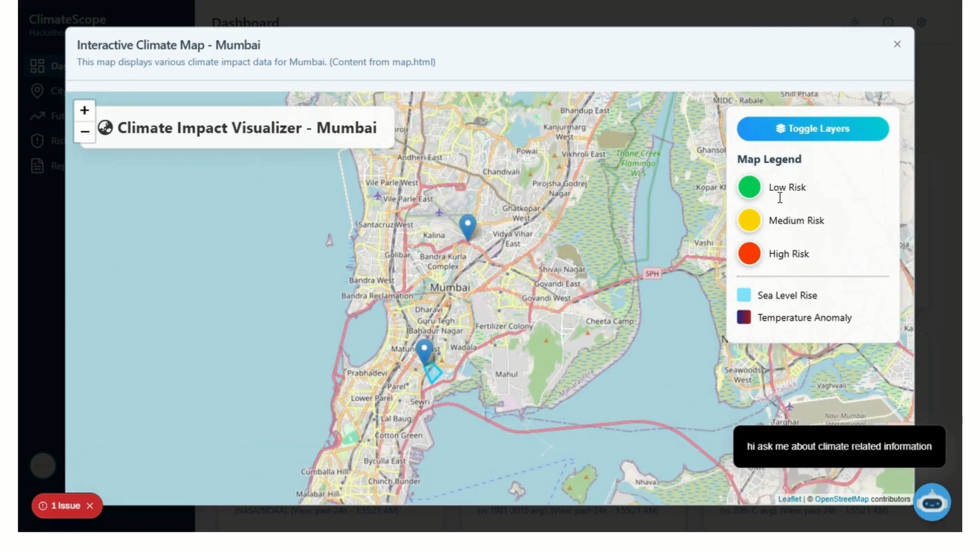Click the circular icon between the sun and gear
Screen dimensions: 980x558
(888, 22)
